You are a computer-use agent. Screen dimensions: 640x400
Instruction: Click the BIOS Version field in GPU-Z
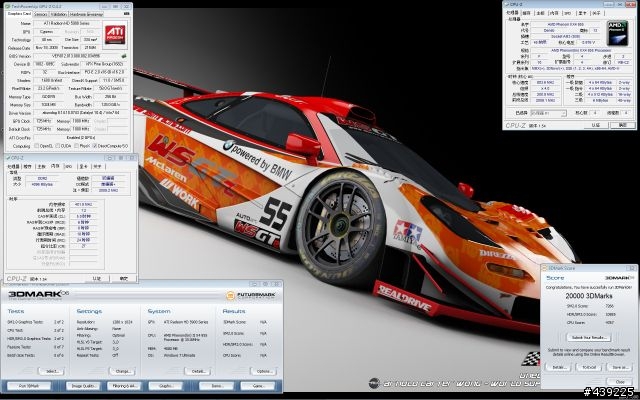point(76,56)
